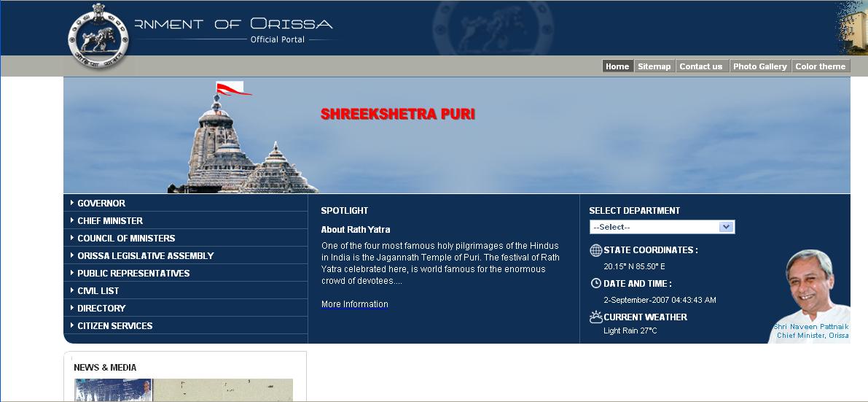The image size is (868, 402).
Task: Click the More Information link
Action: click(355, 304)
